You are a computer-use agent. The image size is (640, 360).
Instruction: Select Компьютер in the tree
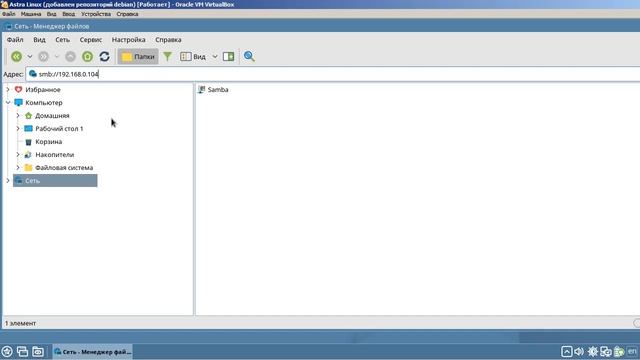click(44, 102)
